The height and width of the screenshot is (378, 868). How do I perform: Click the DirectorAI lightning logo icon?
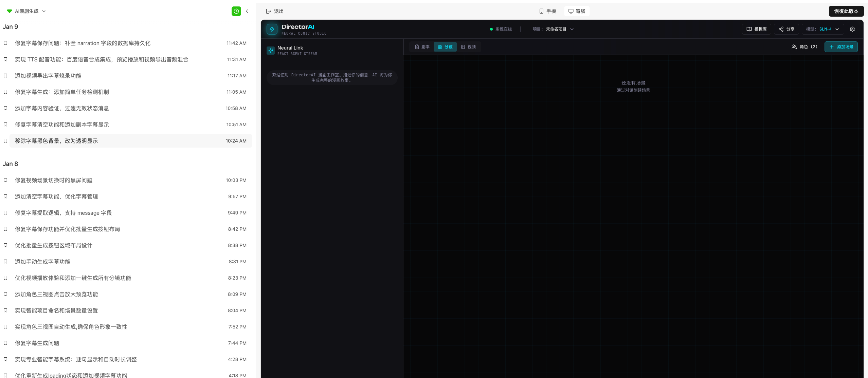(272, 29)
